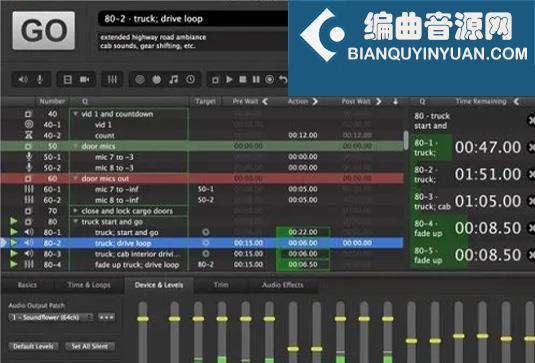This screenshot has width=535, height=363.
Task: Click the chevron beside Action header
Action: (315, 101)
